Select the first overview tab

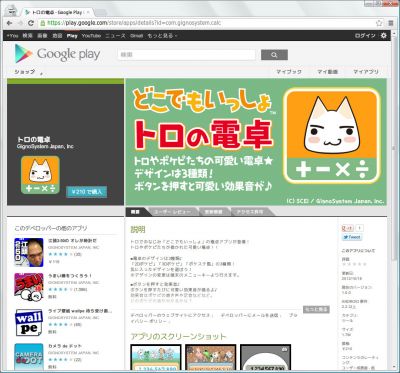point(136,212)
